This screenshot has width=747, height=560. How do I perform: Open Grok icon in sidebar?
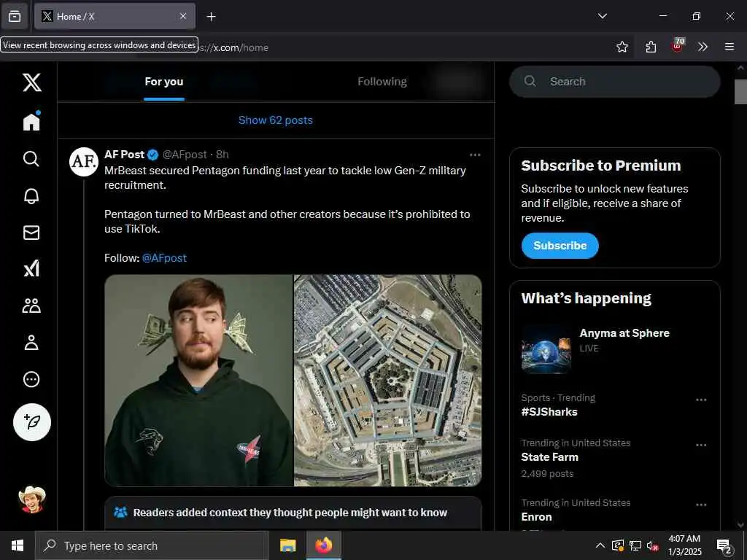(31, 269)
